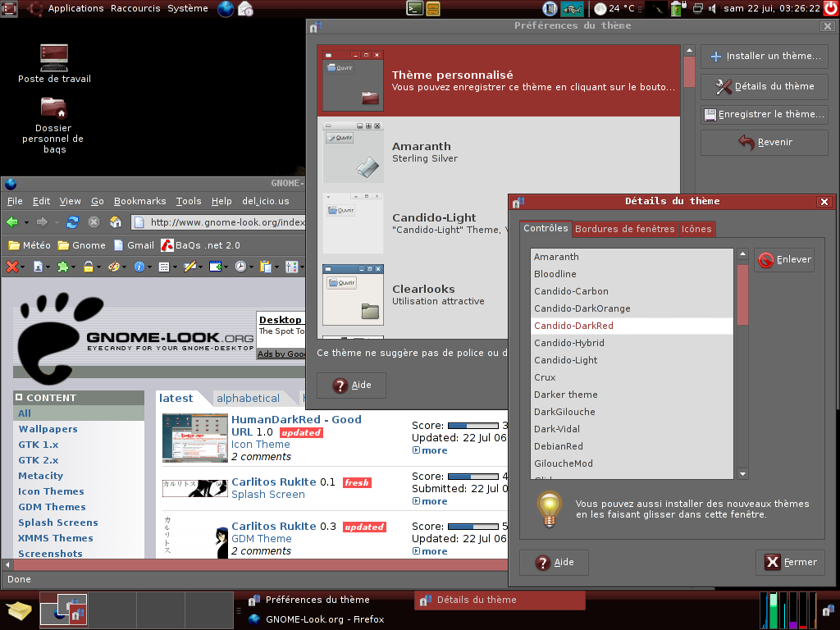Image resolution: width=840 pixels, height=630 pixels.
Task: Open the Metacity link in CONTENT sidebar
Action: (41, 476)
